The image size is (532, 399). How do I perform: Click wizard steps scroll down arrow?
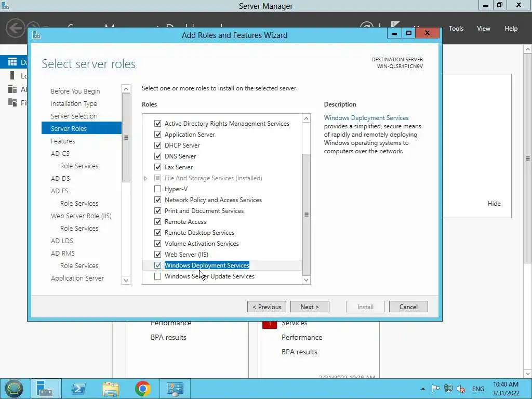point(126,280)
